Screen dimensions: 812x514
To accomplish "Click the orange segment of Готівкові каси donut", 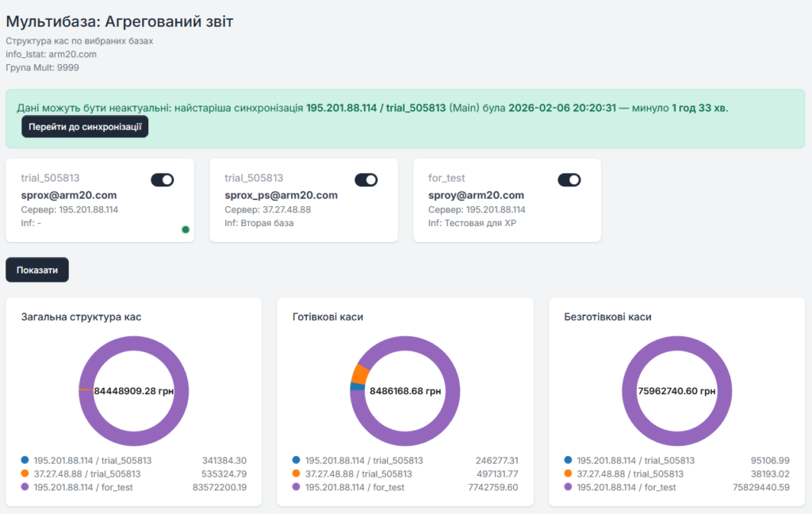I will point(360,374).
